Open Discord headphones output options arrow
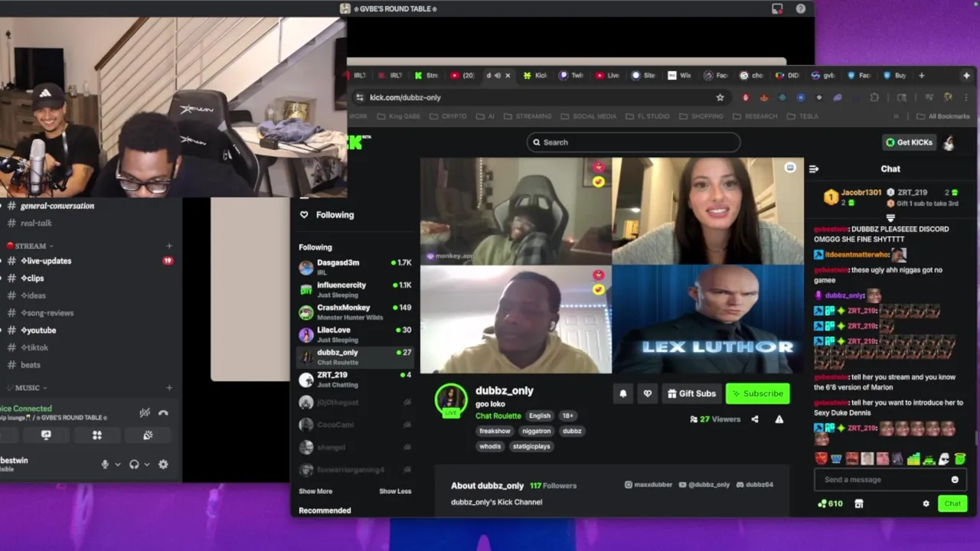 pos(146,465)
